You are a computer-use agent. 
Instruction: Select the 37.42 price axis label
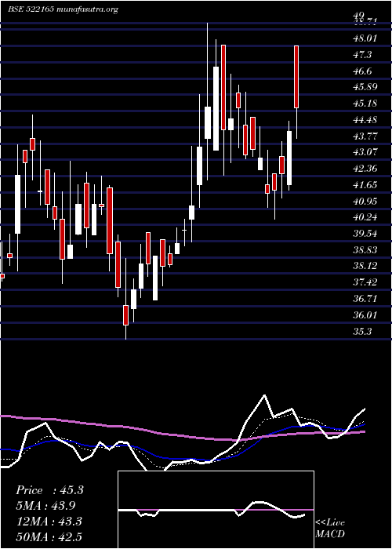tap(365, 282)
